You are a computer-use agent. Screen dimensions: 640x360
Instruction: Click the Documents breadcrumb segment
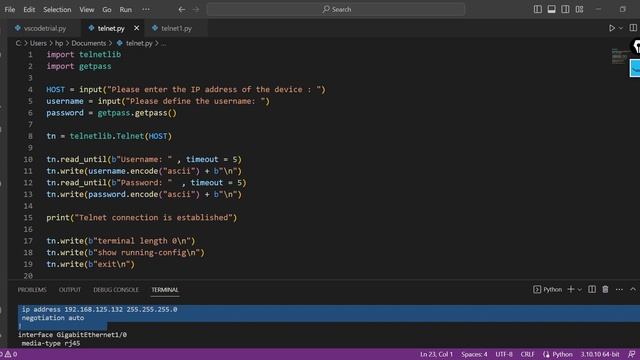(x=89, y=43)
